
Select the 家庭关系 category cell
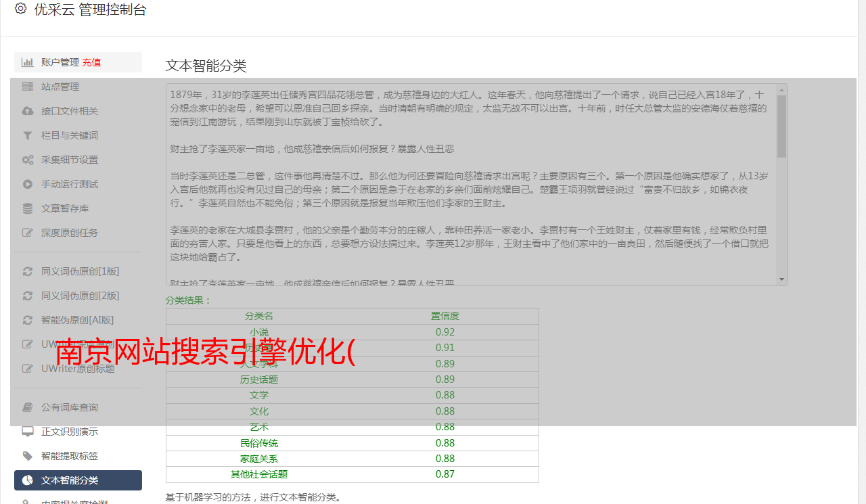tap(259, 459)
